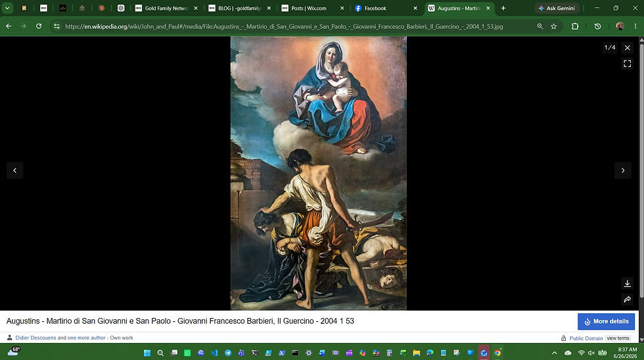Close the Gold Family Network tab
The width and height of the screenshot is (644, 360).
(x=196, y=8)
